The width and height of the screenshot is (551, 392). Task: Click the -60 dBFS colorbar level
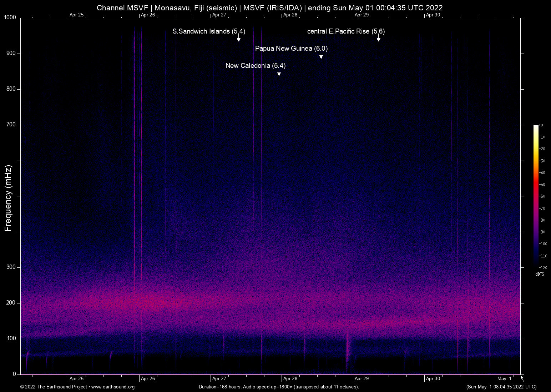[542, 196]
